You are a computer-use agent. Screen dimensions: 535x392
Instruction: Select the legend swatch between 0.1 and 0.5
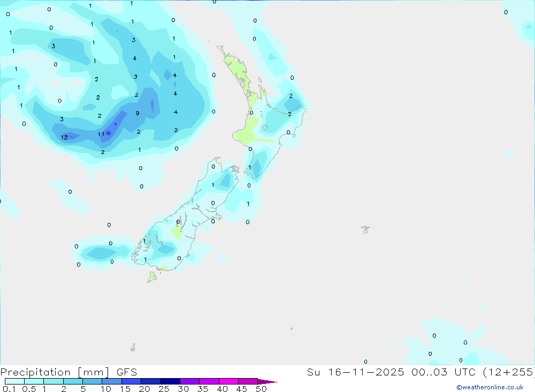(x=14, y=381)
